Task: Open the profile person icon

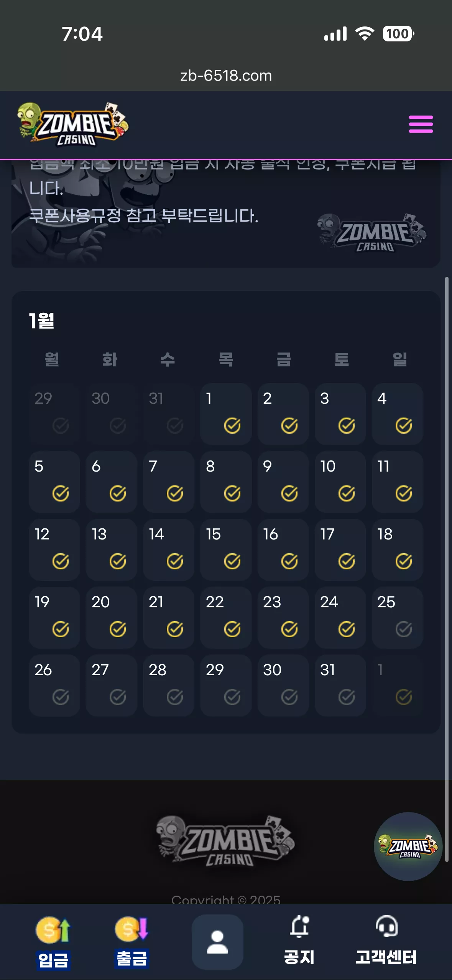Action: 217,942
